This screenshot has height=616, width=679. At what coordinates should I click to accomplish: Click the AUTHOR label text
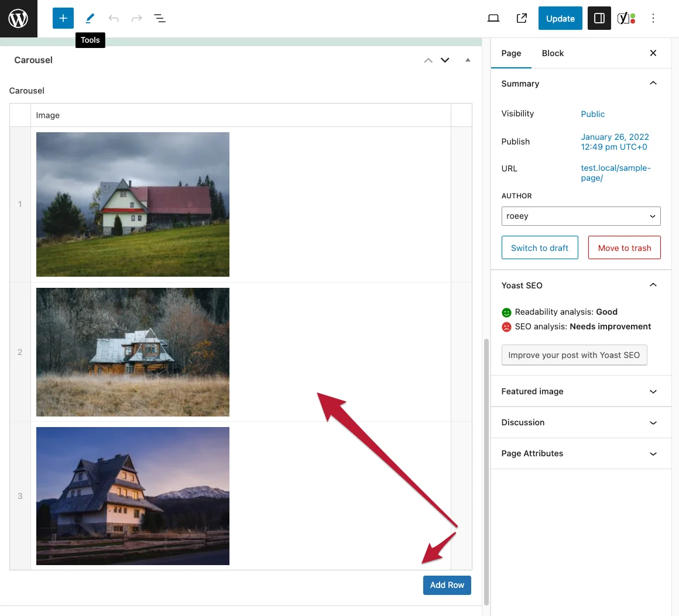[x=516, y=195]
